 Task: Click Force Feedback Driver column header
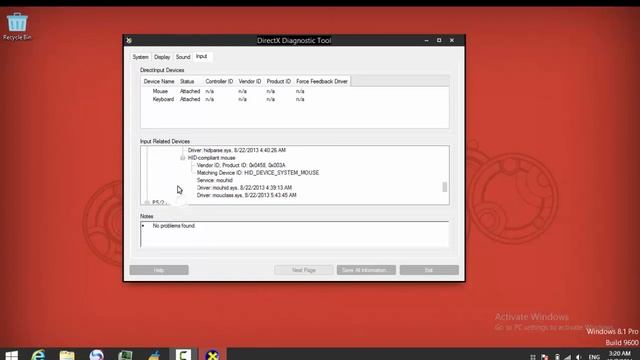pyautogui.click(x=322, y=82)
